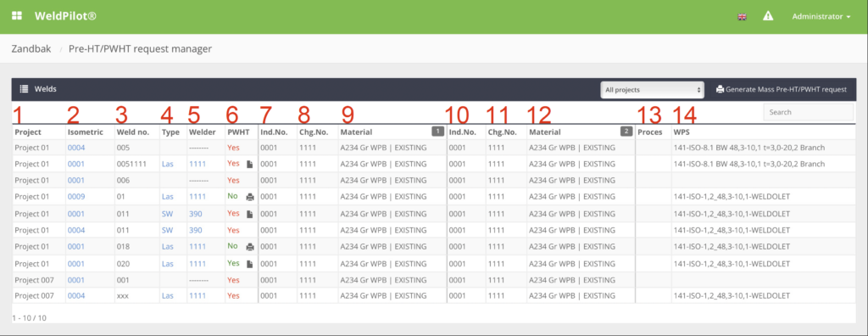Viewport: 868px width, 336px height.
Task: Open welder 390 in isometric 0004 weld 011 row
Action: 196,230
